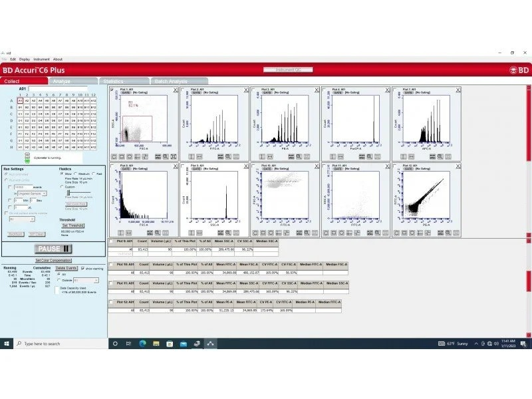Select the quadrant gate tool in Plot 1
Screen dimensions: 532x399
coord(138,156)
